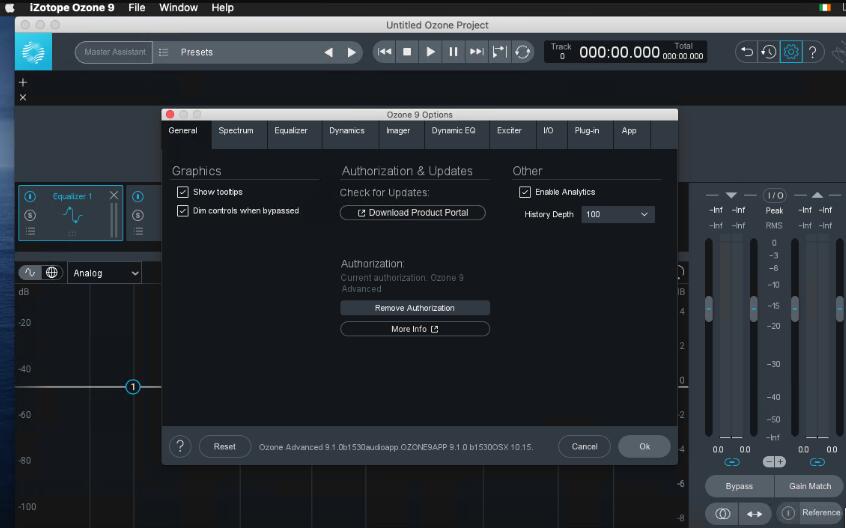
Task: Skip to the previous track in transport
Action: 384,52
